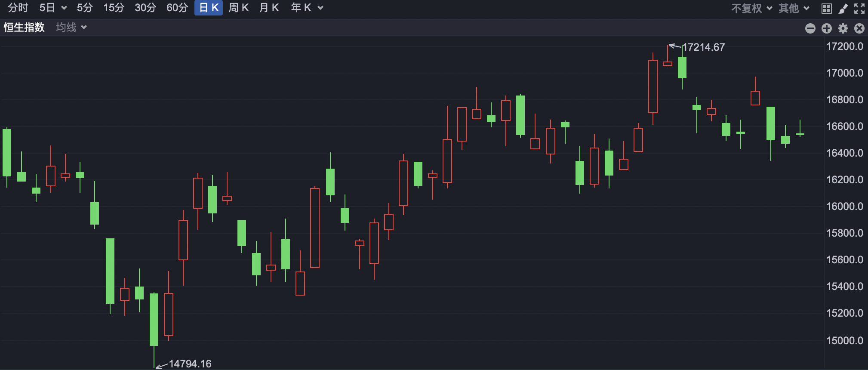Image resolution: width=868 pixels, height=370 pixels.
Task: Open the 其他 options dropdown
Action: [x=794, y=8]
